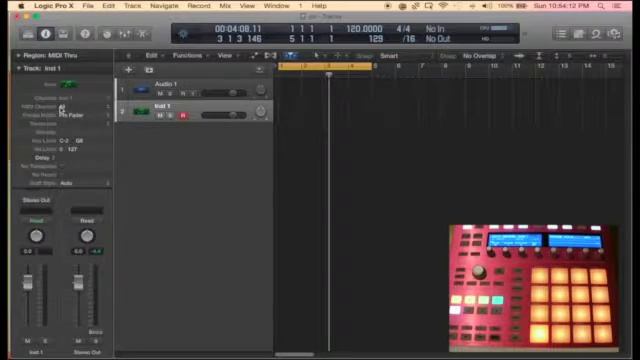Click the Read automation button on Stereo Out strip
Viewport: 640px width, 360px height.
click(x=87, y=220)
